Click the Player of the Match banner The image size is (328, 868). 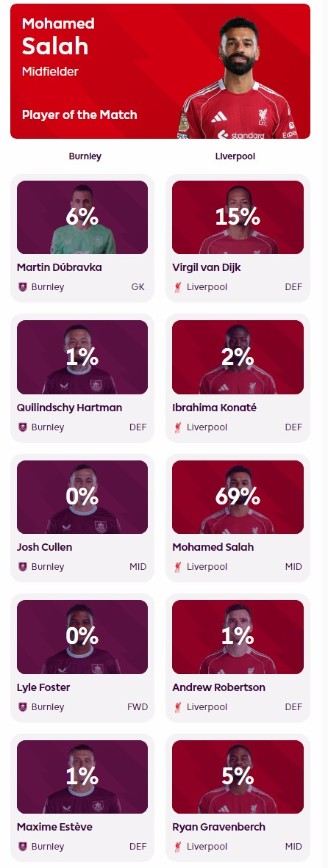coord(160,70)
